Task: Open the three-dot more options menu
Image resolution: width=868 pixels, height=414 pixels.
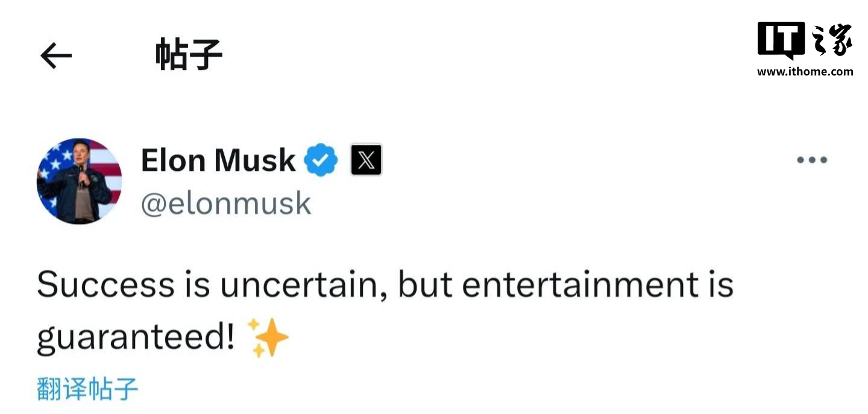Action: click(811, 160)
